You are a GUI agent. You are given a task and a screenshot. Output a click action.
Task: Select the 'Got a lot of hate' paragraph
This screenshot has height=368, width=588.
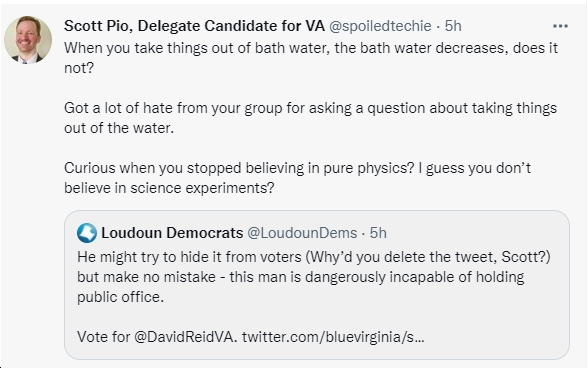tap(310, 118)
